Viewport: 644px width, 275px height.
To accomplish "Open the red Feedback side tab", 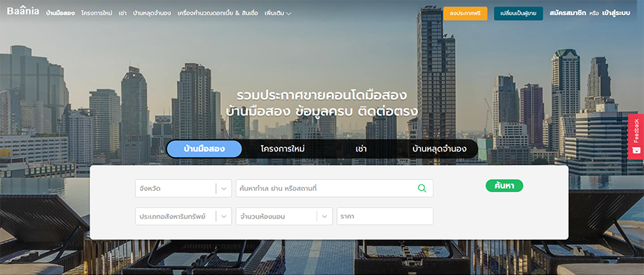I will [636, 136].
